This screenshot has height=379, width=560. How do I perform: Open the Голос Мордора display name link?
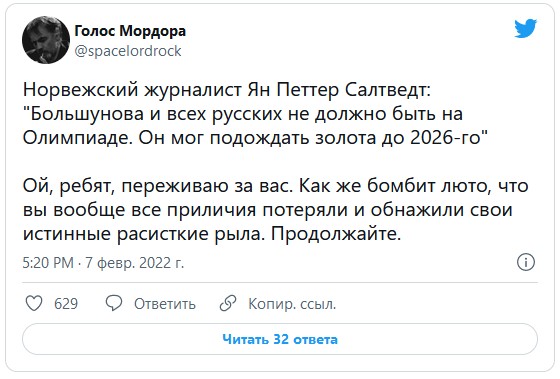(x=130, y=31)
